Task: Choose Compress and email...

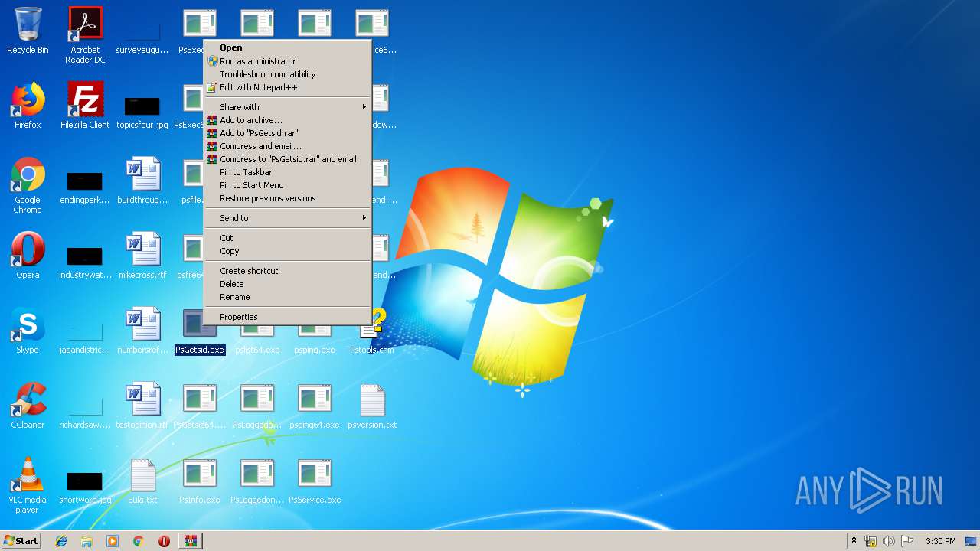Action: tap(288, 146)
